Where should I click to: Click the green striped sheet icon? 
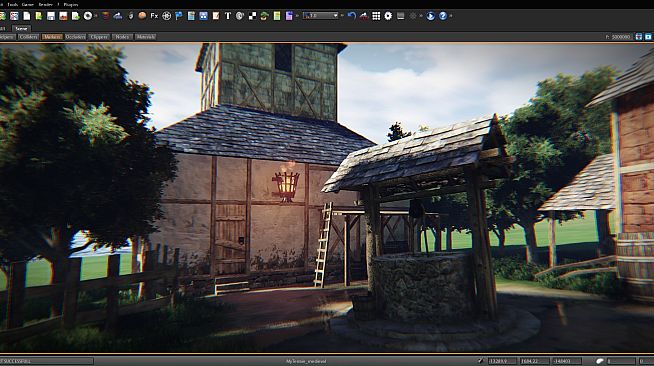click(x=277, y=16)
